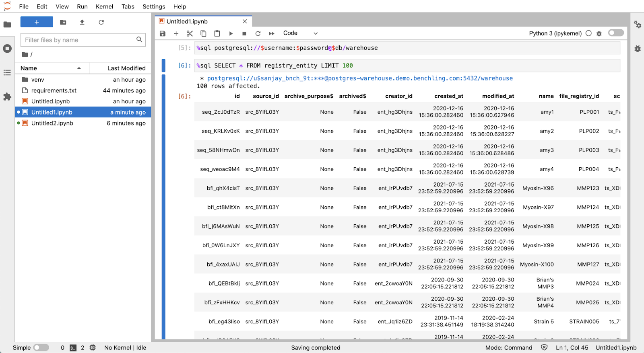Click the new launcher plus button

[37, 22]
